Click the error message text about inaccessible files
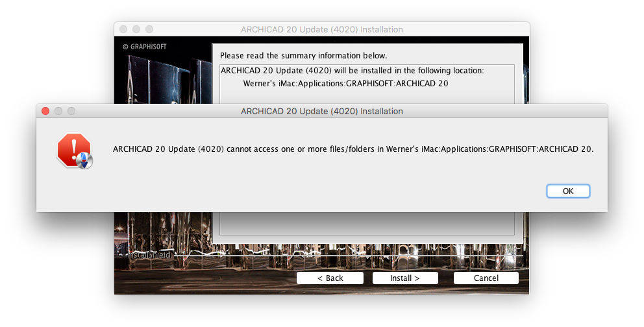This screenshot has width=644, height=327. tap(353, 149)
